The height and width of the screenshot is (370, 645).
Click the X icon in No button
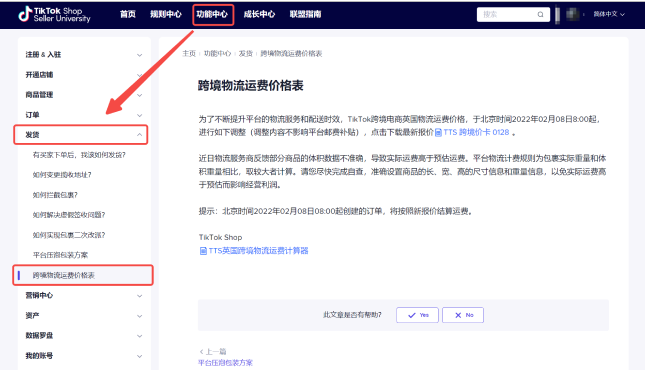tap(458, 315)
